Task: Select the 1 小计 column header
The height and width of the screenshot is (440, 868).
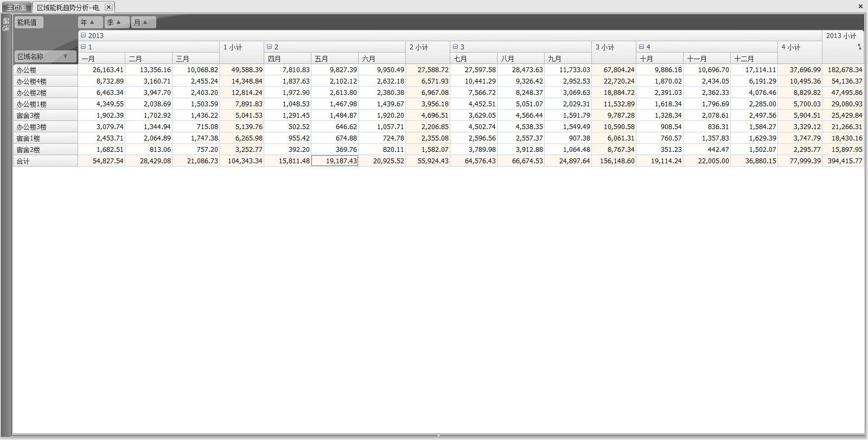Action: pos(241,53)
